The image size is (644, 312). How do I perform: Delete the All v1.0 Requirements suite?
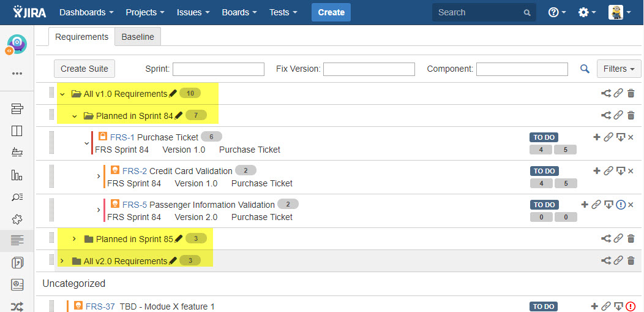631,94
